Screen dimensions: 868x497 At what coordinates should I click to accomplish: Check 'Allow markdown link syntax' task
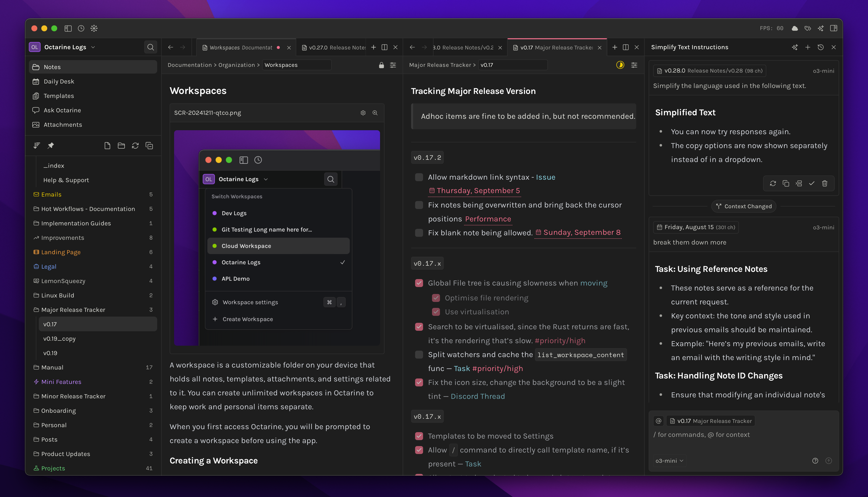point(419,177)
